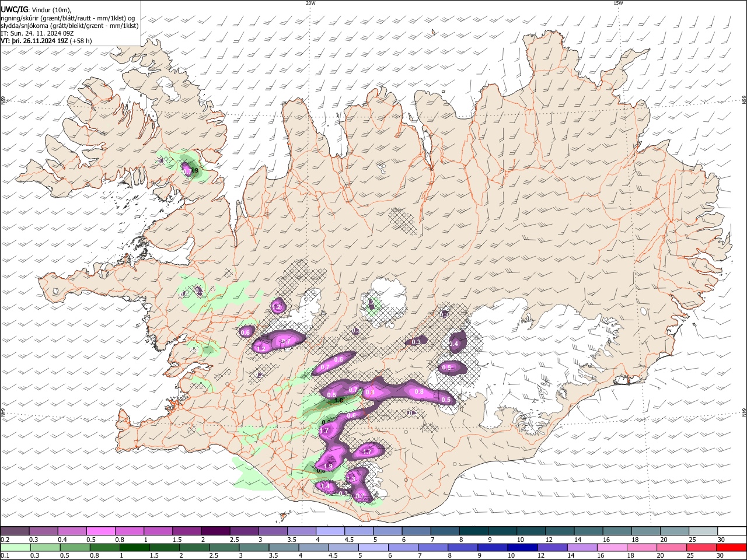Select the 5 light periwinkle swatch in lower legend row
The width and height of the screenshot is (747, 560).
coord(373,548)
